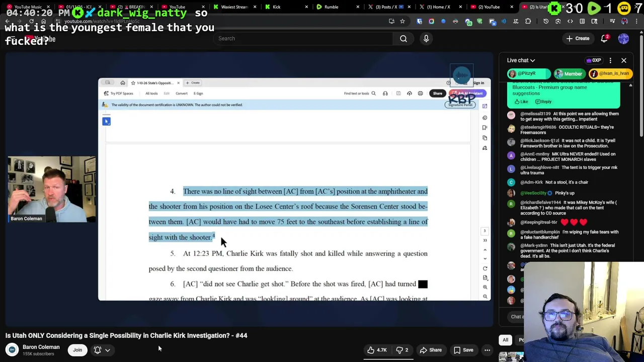The image size is (644, 362).
Task: Focus the YouTube search field
Action: click(304, 38)
